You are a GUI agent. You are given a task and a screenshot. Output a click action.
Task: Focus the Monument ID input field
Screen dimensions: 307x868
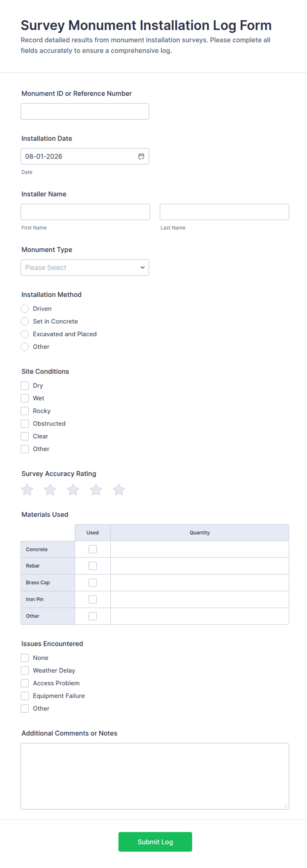click(85, 111)
